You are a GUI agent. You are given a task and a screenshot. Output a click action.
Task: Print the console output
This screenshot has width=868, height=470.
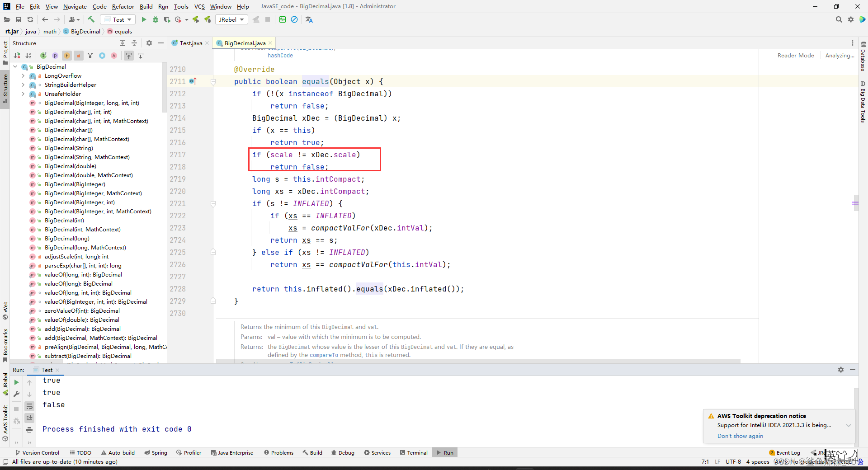point(29,429)
